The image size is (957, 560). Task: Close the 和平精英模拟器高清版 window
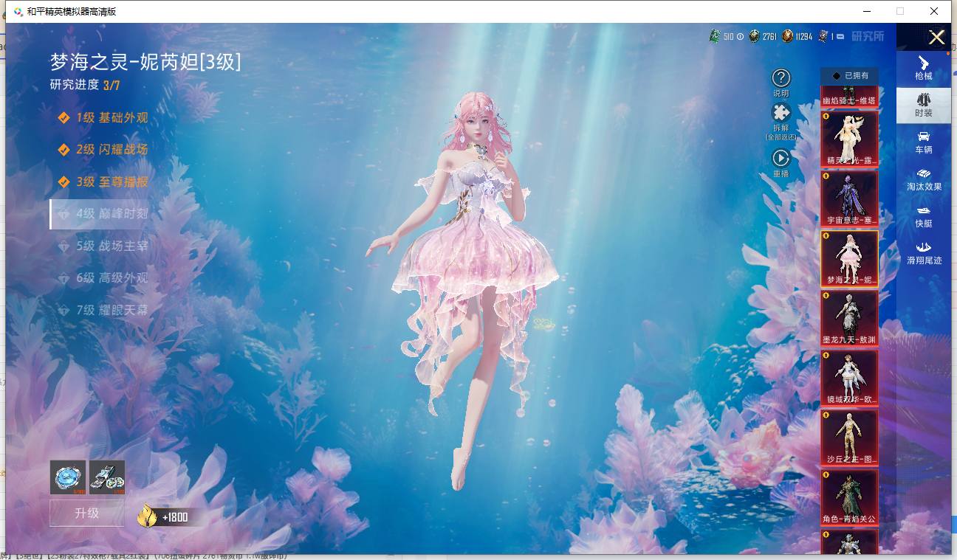(934, 11)
